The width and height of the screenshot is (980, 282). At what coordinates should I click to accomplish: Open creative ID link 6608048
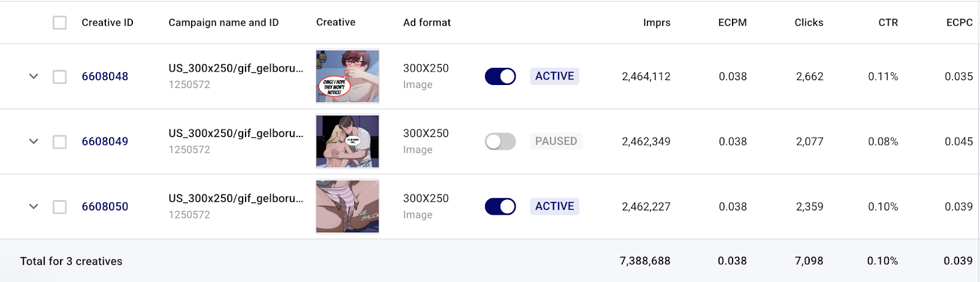tap(105, 76)
